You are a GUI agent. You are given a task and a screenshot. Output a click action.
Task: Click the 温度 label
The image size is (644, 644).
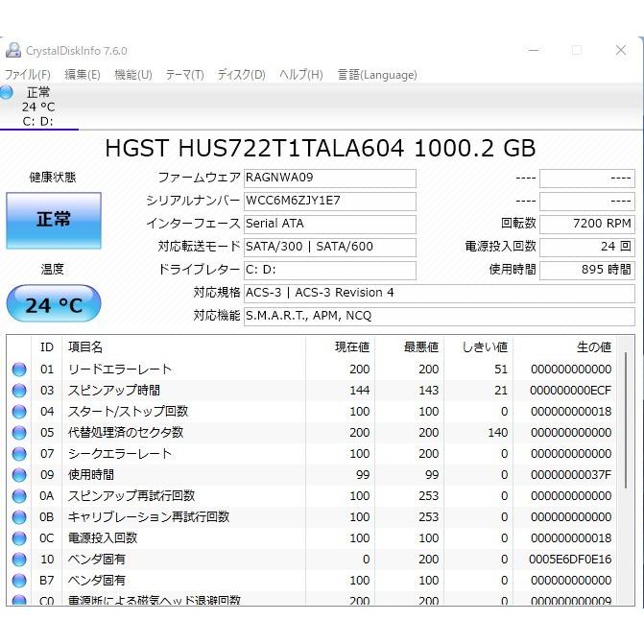(x=53, y=270)
